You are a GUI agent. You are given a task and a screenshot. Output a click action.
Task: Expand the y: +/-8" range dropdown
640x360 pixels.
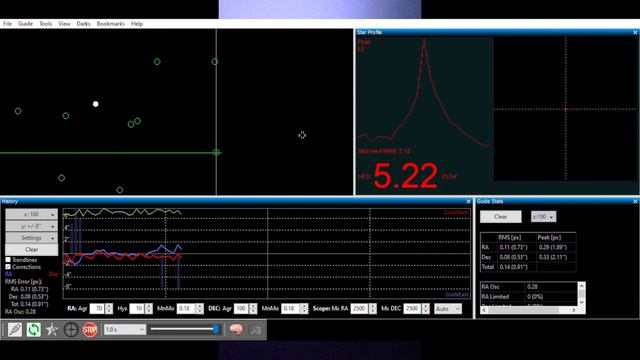pos(31,226)
